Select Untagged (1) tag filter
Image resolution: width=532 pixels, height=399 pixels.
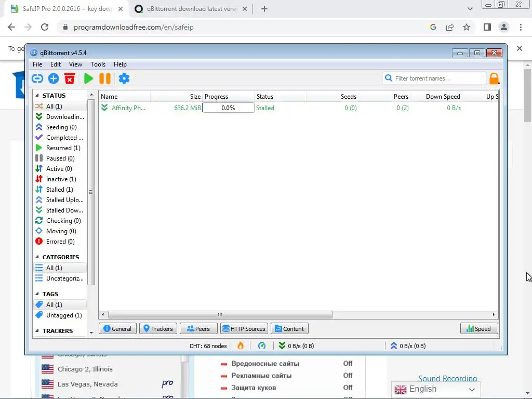click(x=60, y=315)
